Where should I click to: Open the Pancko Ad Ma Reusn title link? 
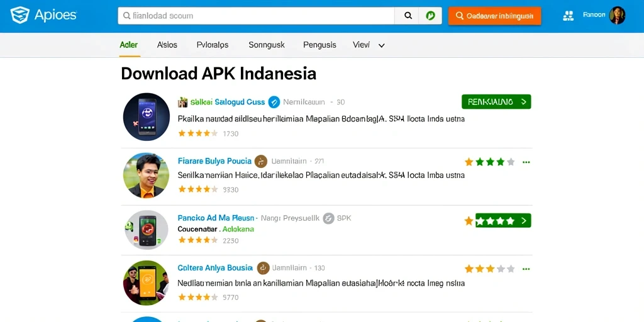tap(216, 218)
